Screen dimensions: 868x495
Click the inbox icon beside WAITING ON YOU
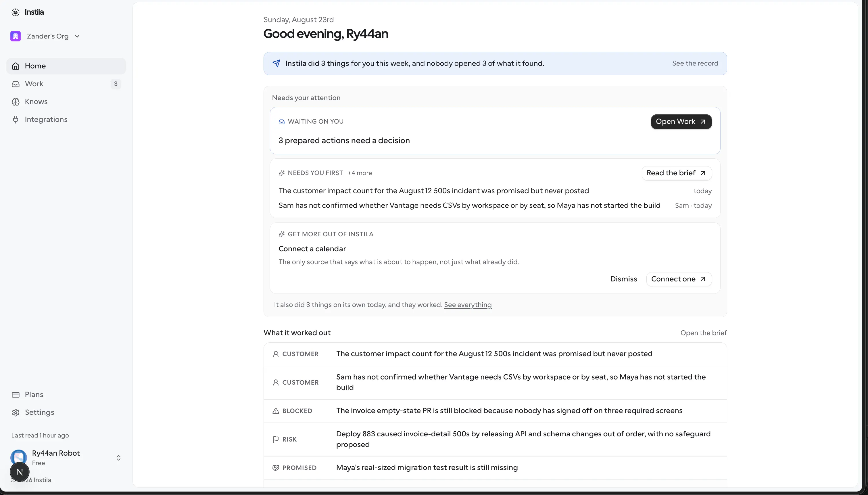281,122
